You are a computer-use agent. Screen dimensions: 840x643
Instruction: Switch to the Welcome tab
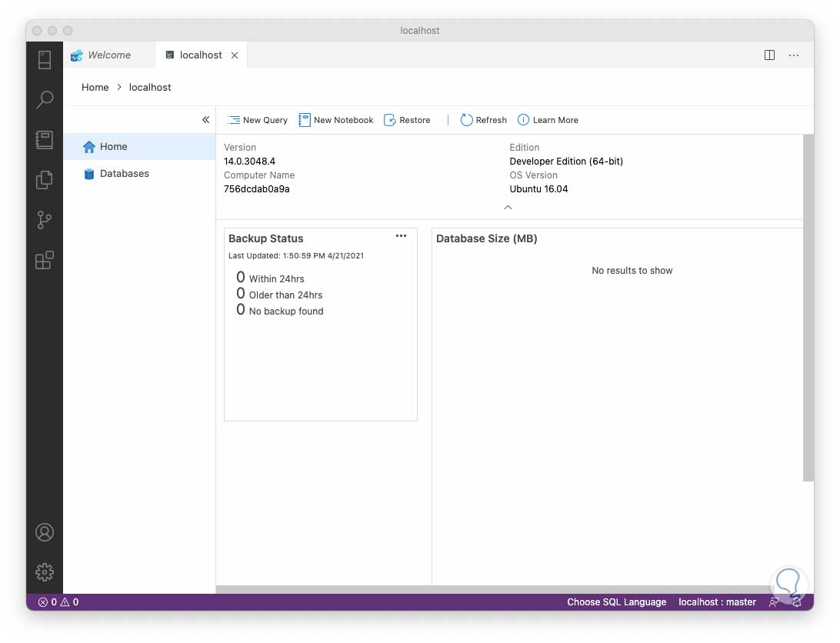coord(108,55)
